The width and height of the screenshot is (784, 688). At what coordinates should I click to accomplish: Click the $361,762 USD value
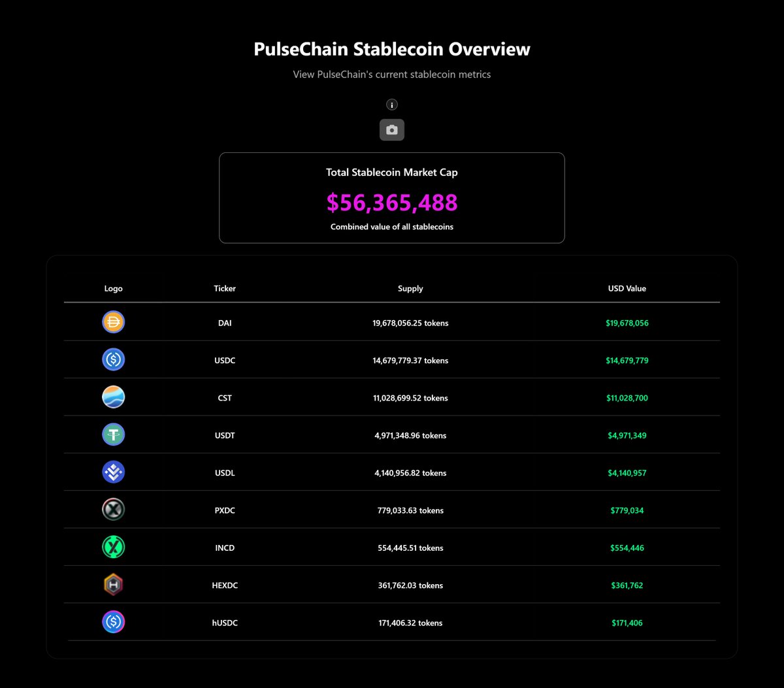[627, 585]
